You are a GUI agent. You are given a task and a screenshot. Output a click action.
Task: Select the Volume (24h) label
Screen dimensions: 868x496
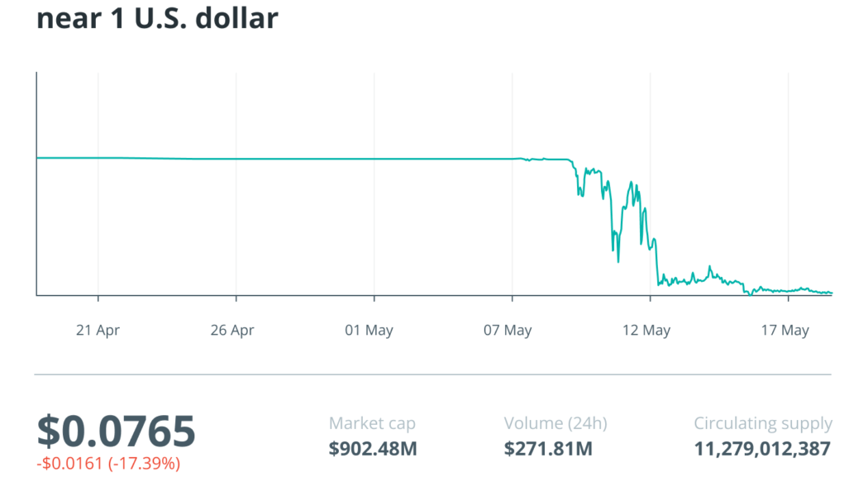coord(556,424)
